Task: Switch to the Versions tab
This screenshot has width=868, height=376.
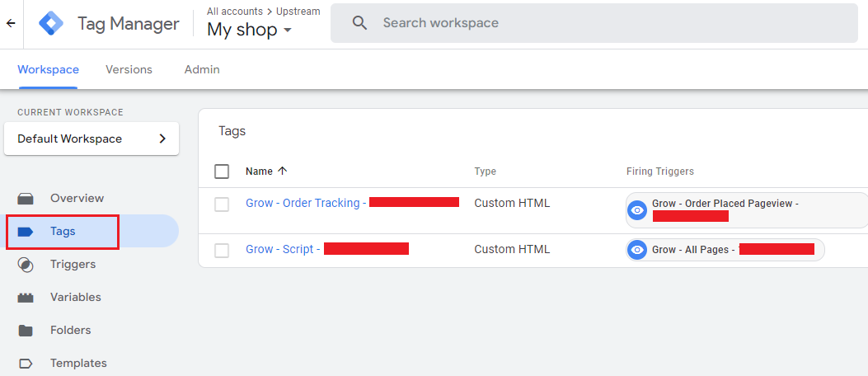Action: point(129,70)
